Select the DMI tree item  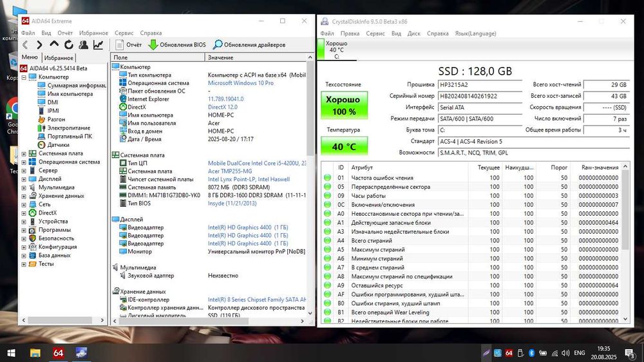[48, 102]
